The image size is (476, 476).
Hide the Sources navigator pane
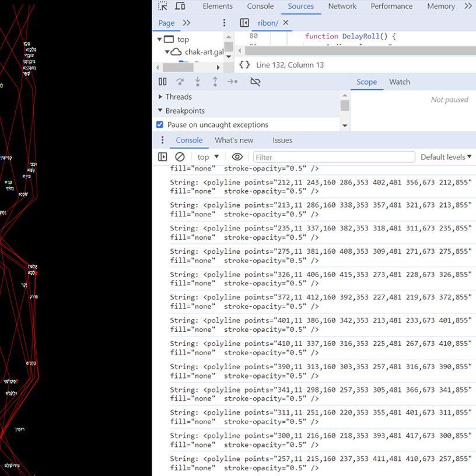click(x=244, y=23)
